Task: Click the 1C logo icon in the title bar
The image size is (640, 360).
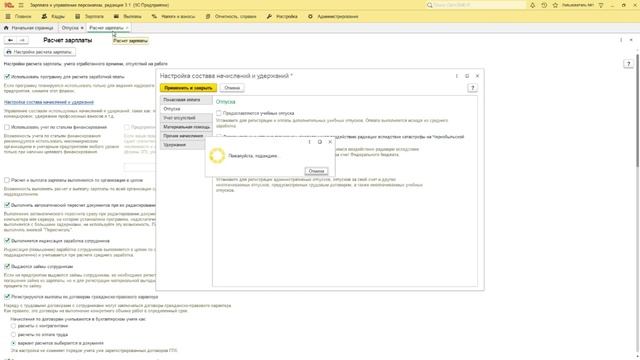Action: (x=9, y=5)
